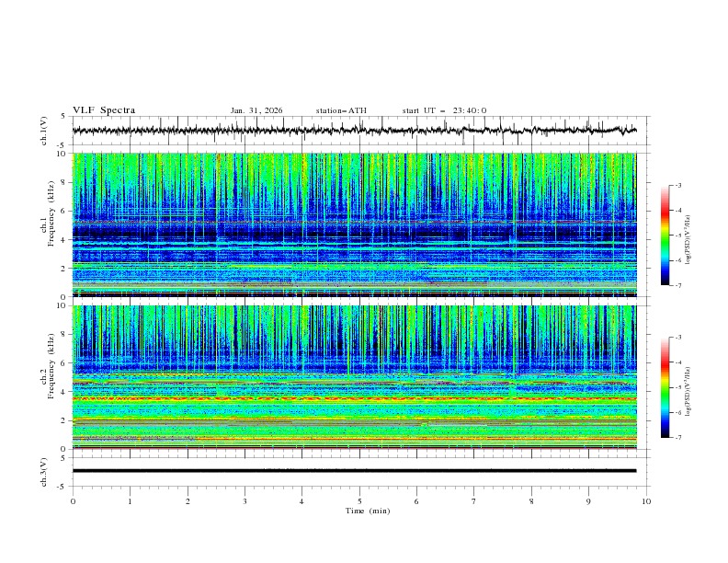Click the time axis tick label "9"
Image resolution: width=728 pixels, height=563 pixels.
coord(588,501)
